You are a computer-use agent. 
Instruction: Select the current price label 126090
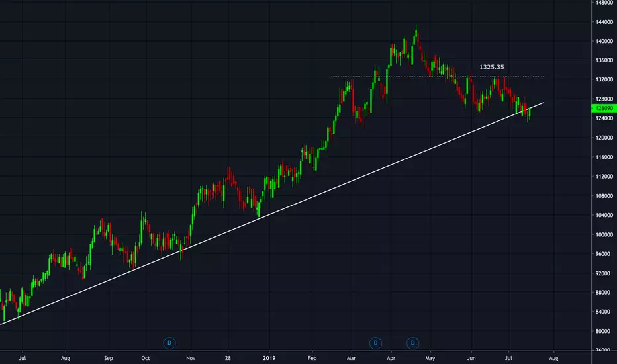(x=604, y=109)
